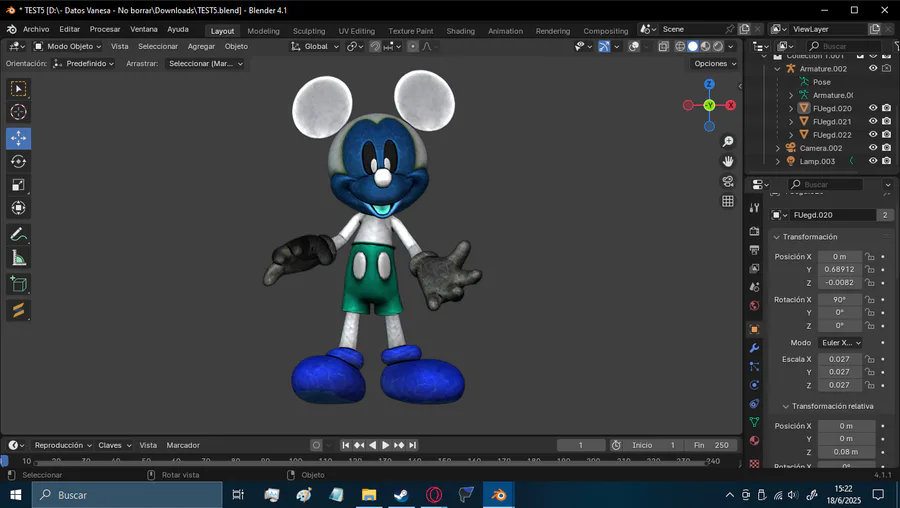900x508 pixels.
Task: Open the Modo Objeto mode dropdown
Action: [67, 46]
